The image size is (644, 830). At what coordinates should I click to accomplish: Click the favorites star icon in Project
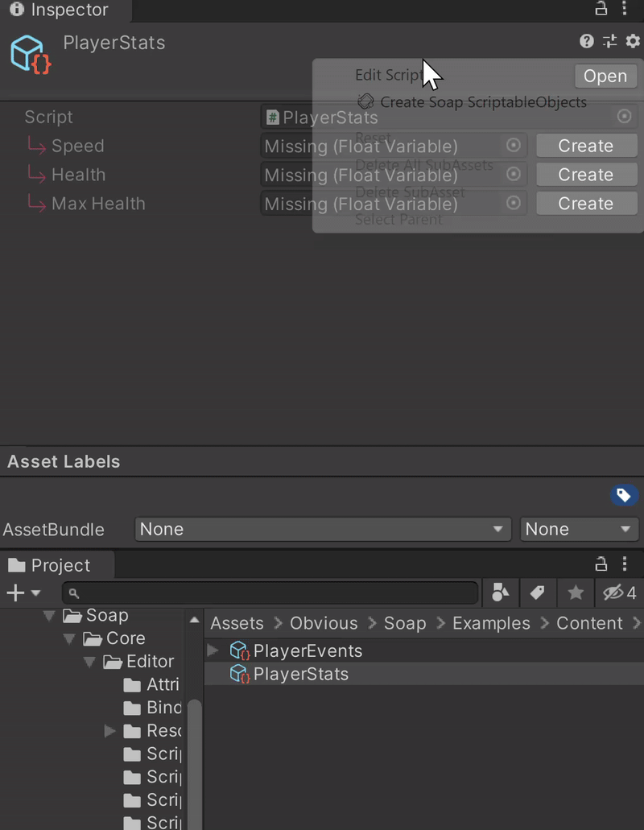coord(576,593)
